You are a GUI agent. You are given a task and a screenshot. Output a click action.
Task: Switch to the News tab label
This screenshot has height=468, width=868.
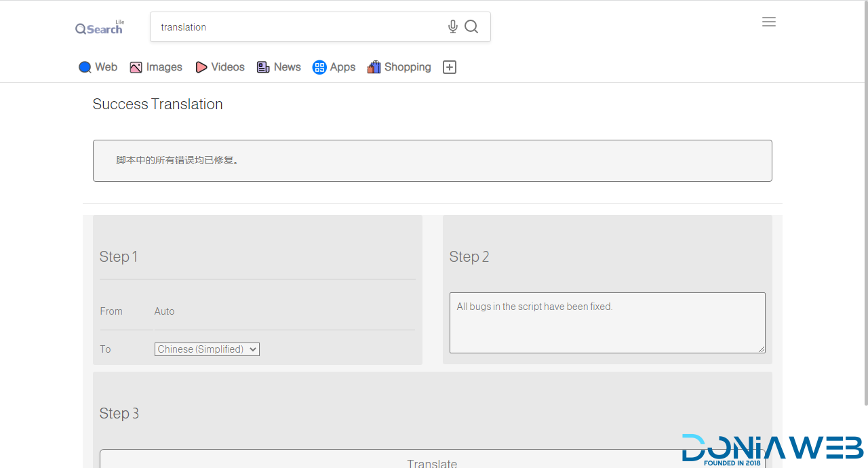point(288,67)
